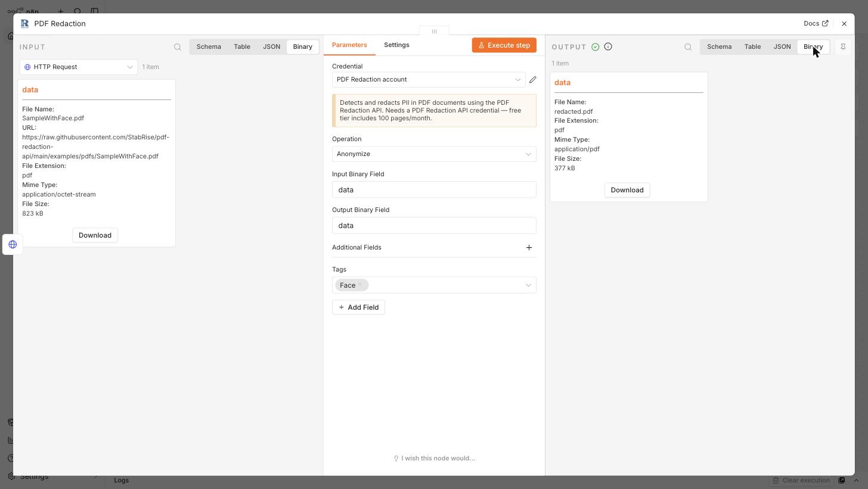Image resolution: width=868 pixels, height=489 pixels.
Task: Select the input Binary view
Action: pos(303,46)
